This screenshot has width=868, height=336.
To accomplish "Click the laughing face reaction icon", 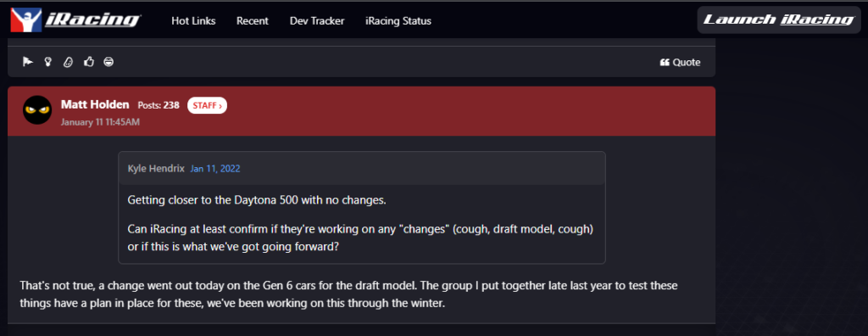I will click(109, 62).
